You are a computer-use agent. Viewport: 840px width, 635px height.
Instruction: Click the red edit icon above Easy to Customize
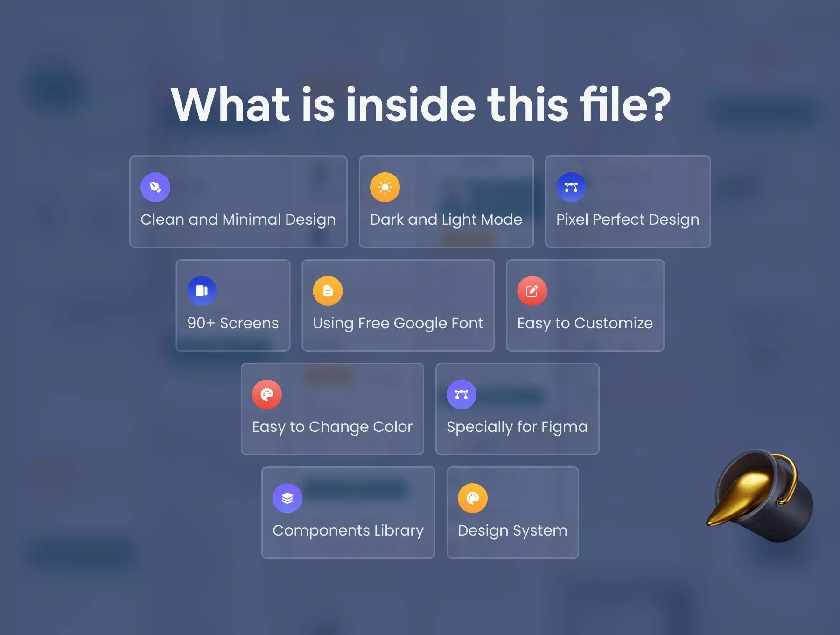[x=532, y=291]
